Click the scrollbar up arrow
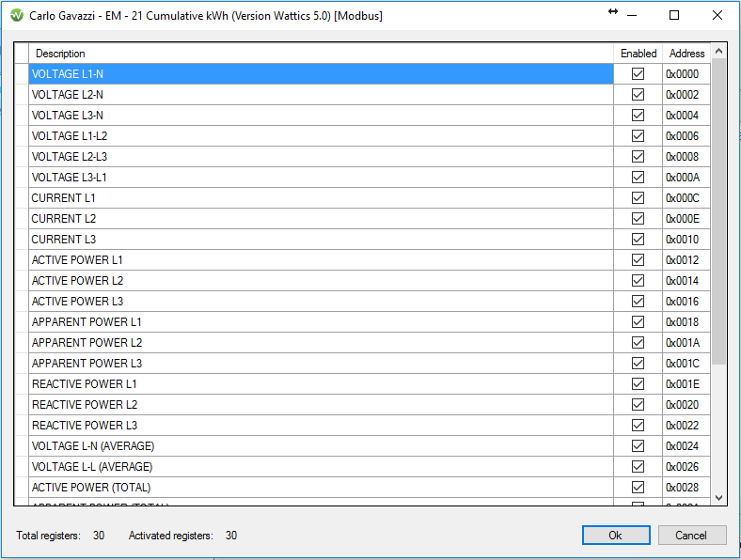The height and width of the screenshot is (560, 741). 718,51
